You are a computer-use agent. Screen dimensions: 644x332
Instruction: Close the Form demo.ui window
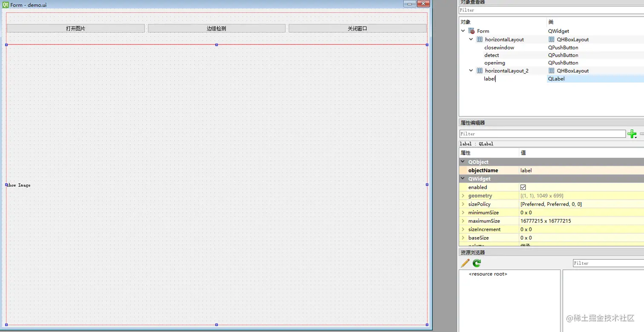423,4
